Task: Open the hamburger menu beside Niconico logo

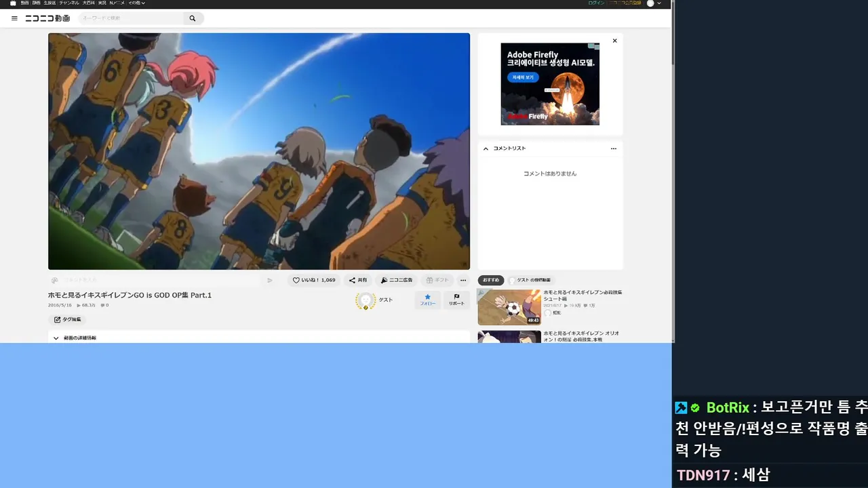Action: coord(14,18)
